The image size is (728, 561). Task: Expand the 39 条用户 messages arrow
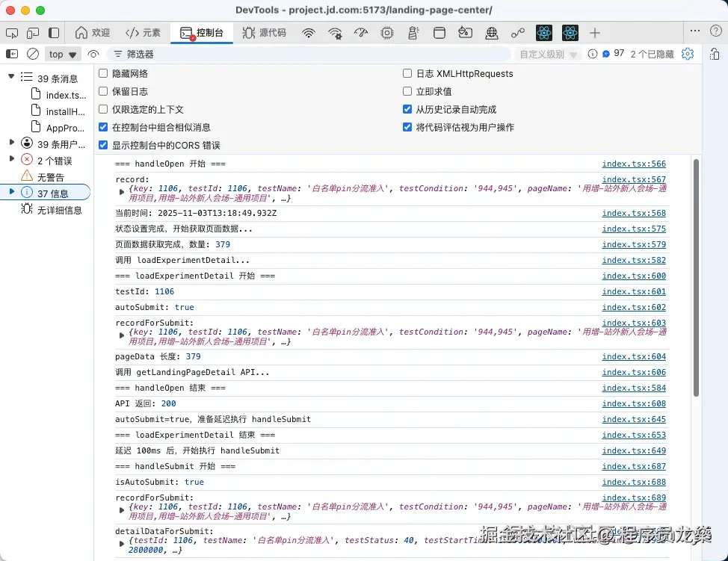click(x=12, y=142)
